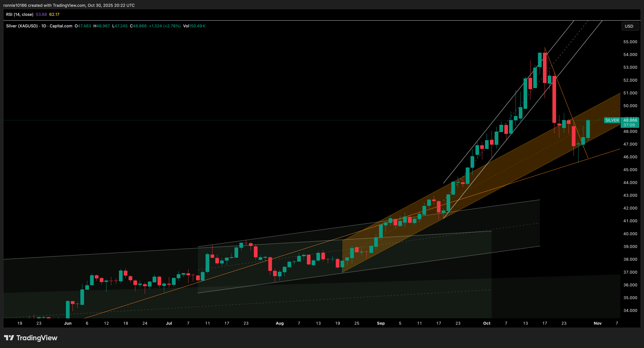
Task: Select the countdown timer showing 37:09
Action: (630, 125)
